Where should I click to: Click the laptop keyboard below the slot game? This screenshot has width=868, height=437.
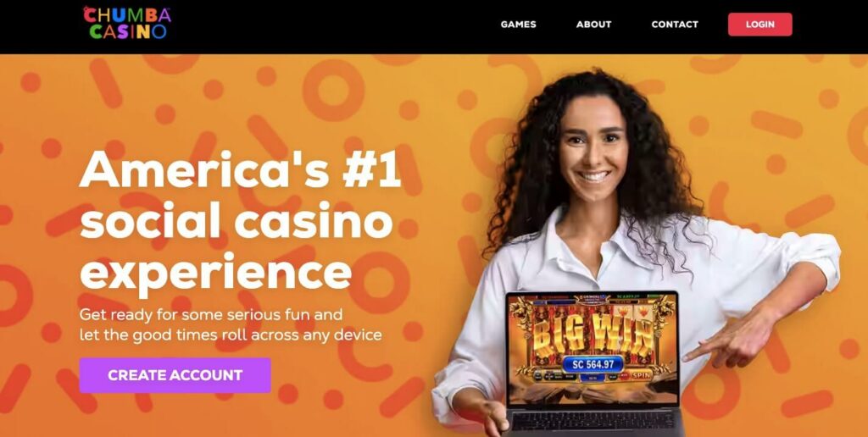tap(594, 420)
